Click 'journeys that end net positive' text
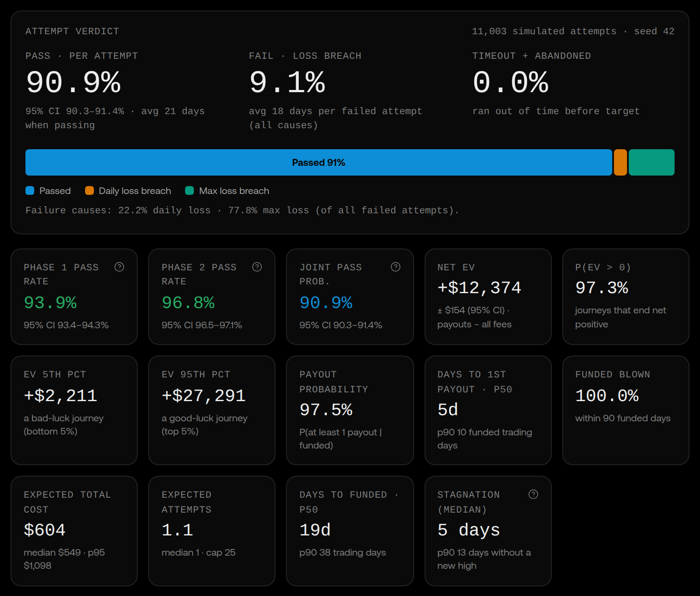 coord(621,317)
